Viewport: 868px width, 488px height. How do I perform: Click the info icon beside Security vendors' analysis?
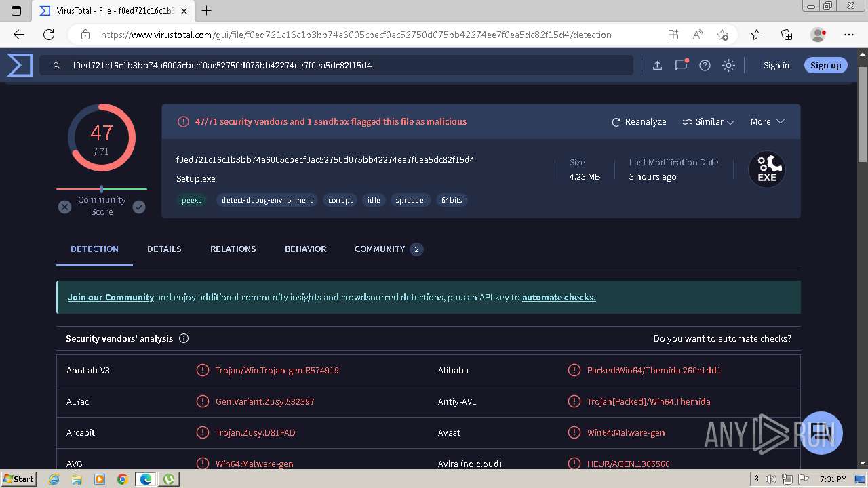point(184,339)
